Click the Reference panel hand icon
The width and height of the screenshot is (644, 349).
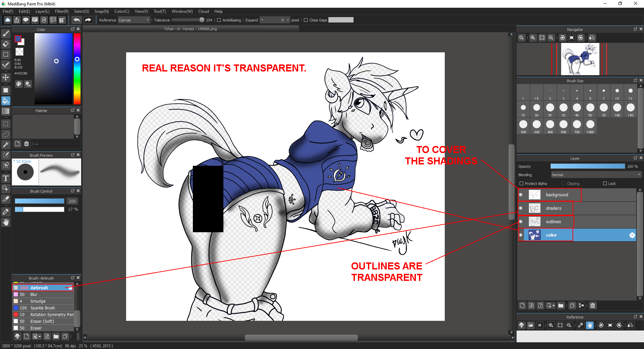(590, 325)
